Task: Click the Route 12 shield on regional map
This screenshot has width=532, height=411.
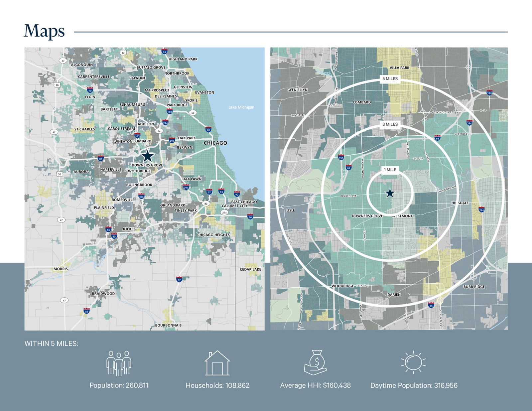Action: [123, 53]
